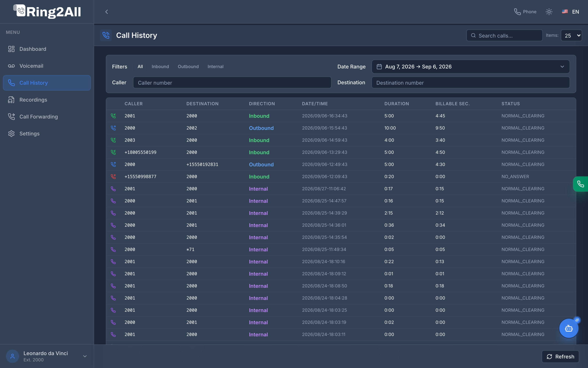Open the Phone softphone button
This screenshot has width=588, height=368.
click(x=525, y=12)
